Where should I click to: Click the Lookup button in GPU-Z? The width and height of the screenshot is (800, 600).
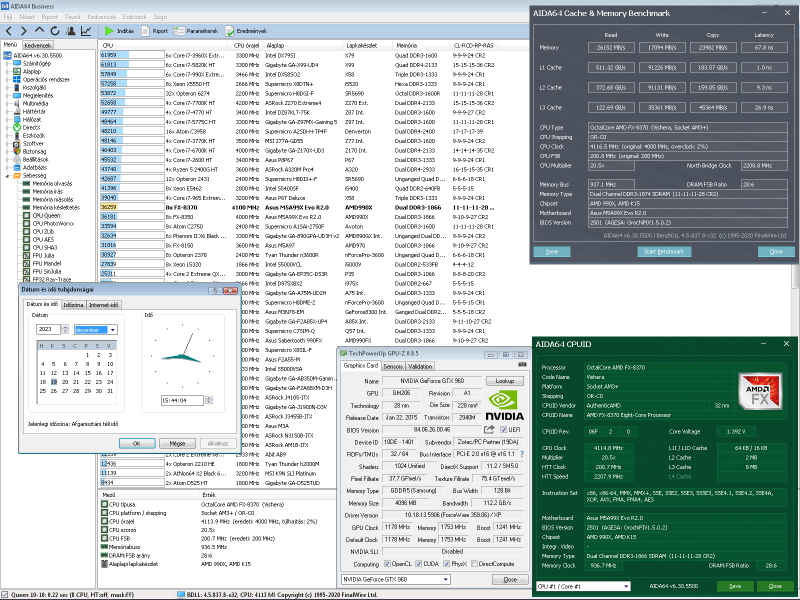(505, 381)
